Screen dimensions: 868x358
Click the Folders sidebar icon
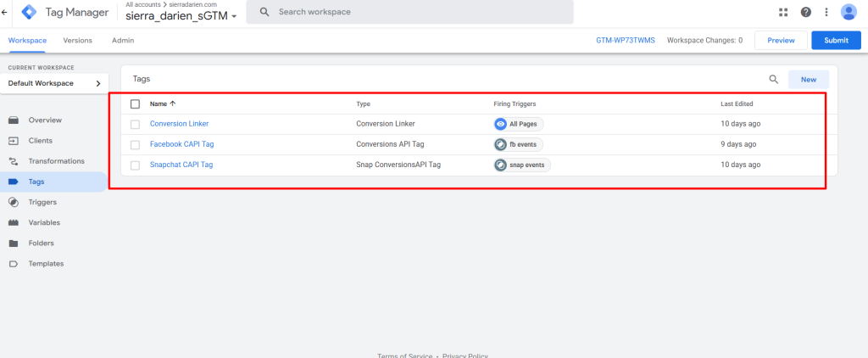pyautogui.click(x=14, y=243)
